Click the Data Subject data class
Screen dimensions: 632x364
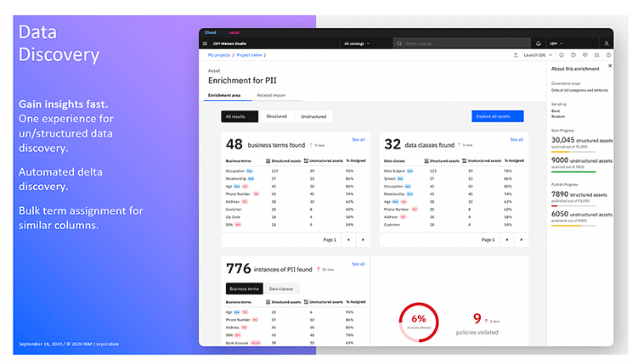click(395, 171)
